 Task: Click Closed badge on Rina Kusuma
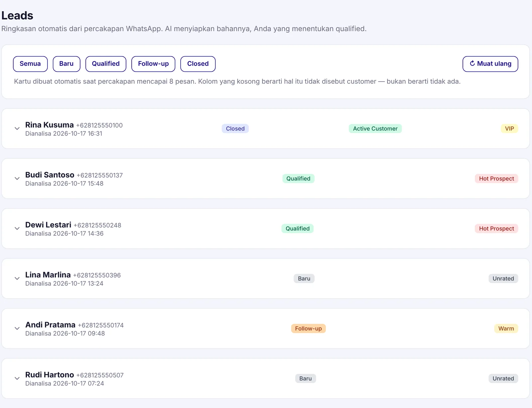[x=235, y=129]
